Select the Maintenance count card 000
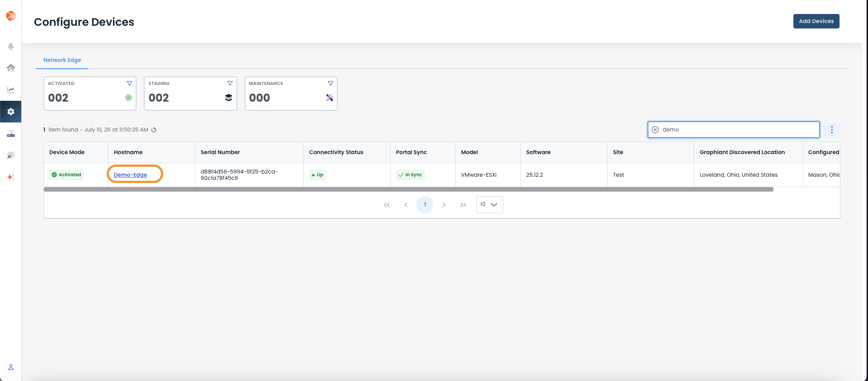Image resolution: width=868 pixels, height=381 pixels. 291,94
